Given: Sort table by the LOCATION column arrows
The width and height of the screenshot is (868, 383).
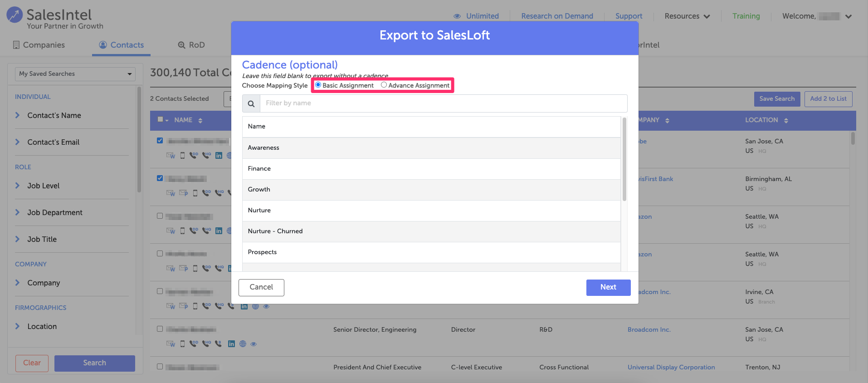Looking at the screenshot, I should [786, 121].
